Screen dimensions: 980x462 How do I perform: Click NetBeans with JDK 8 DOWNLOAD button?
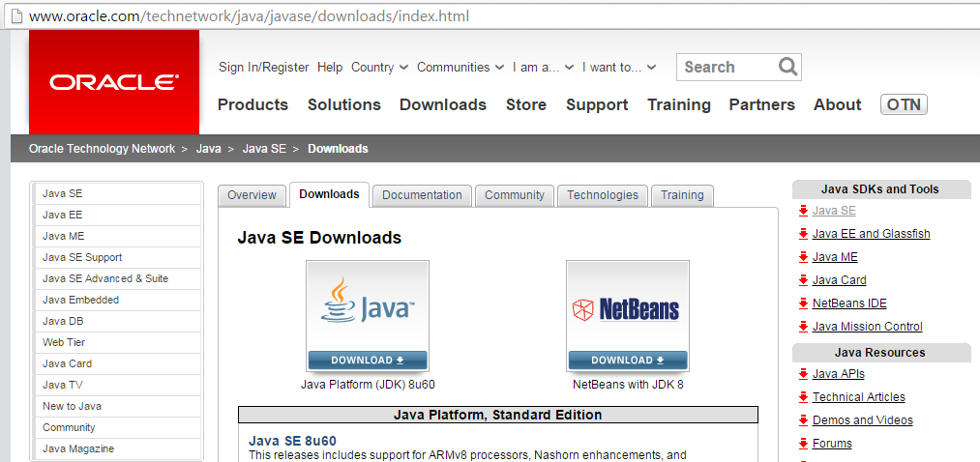click(x=628, y=361)
